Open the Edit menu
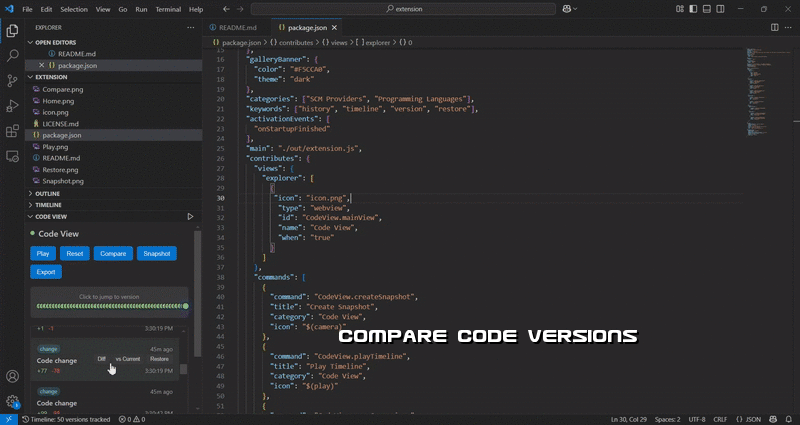 (x=46, y=9)
